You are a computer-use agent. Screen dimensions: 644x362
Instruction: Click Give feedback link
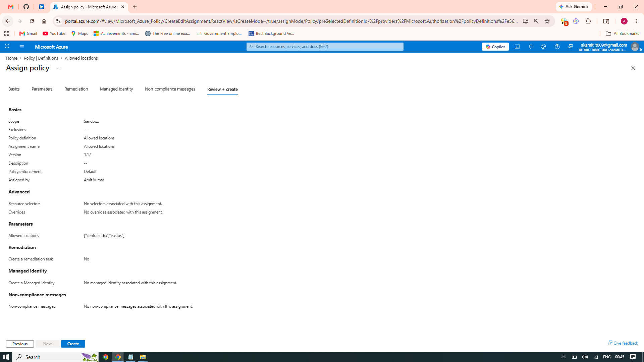[623, 343]
